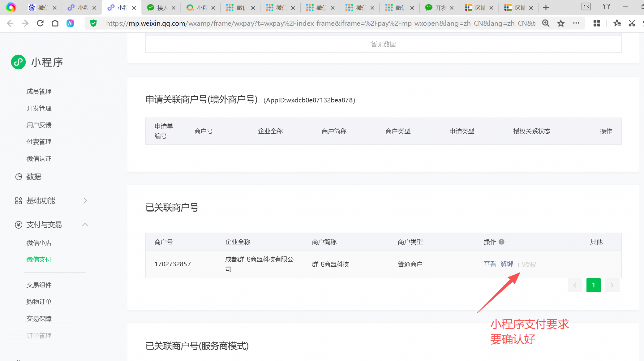The width and height of the screenshot is (644, 361).
Task: Open the three-dot more options menu
Action: pyautogui.click(x=576, y=23)
